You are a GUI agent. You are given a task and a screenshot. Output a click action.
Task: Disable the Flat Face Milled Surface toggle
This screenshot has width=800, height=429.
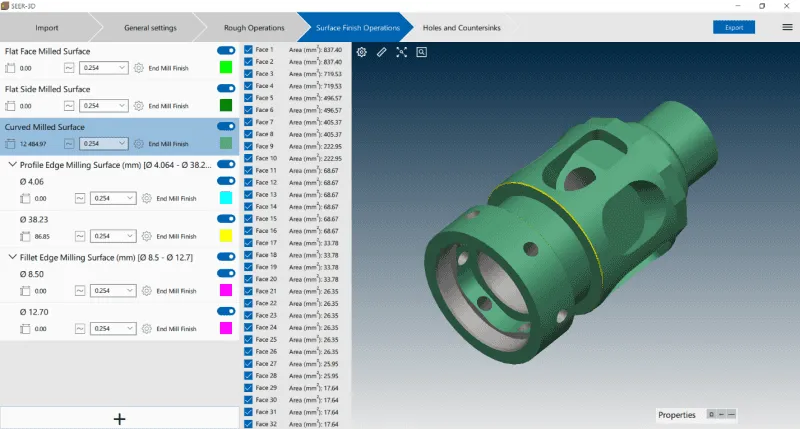226,50
